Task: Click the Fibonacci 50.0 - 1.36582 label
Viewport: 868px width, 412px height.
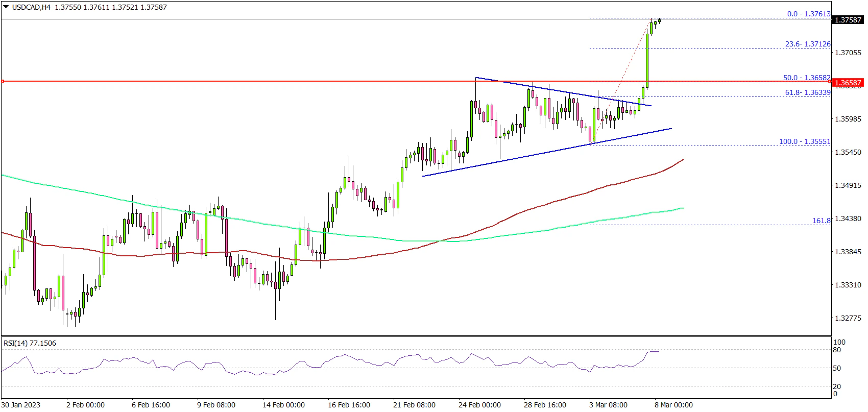Action: [806, 78]
